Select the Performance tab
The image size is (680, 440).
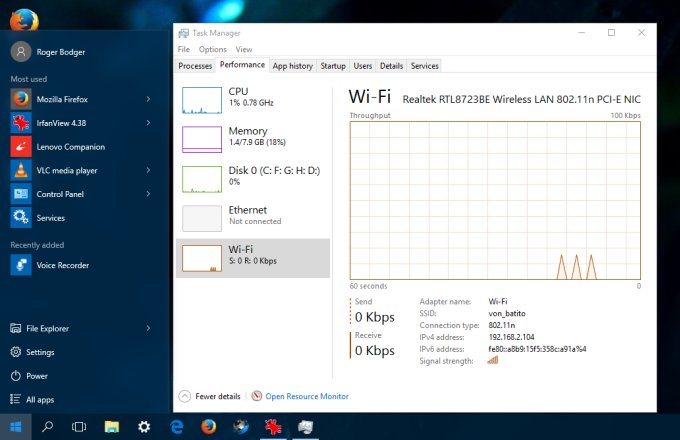pyautogui.click(x=242, y=65)
